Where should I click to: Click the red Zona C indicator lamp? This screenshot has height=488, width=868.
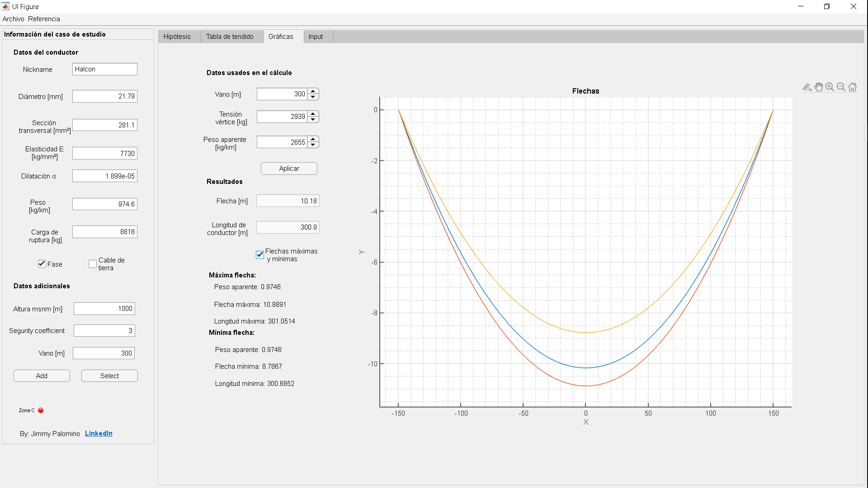pos(41,410)
